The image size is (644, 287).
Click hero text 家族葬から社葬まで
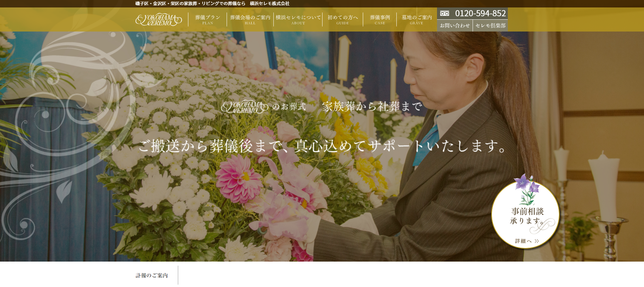pyautogui.click(x=372, y=106)
